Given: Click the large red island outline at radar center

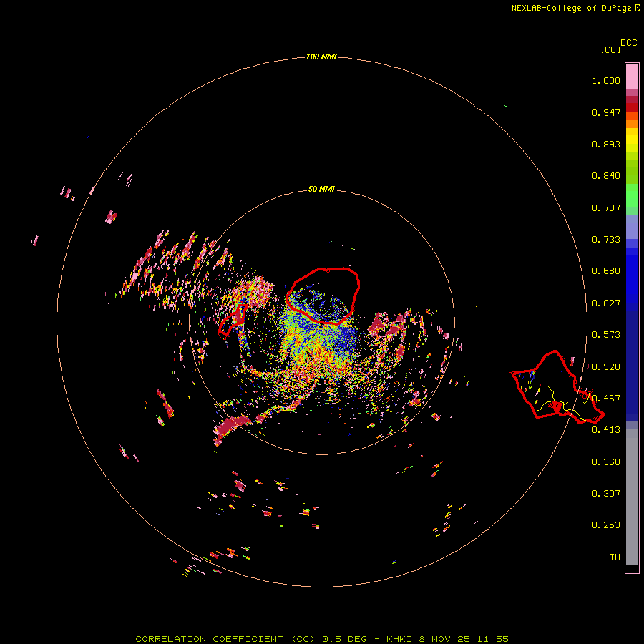Looking at the screenshot, I should pos(323,296).
